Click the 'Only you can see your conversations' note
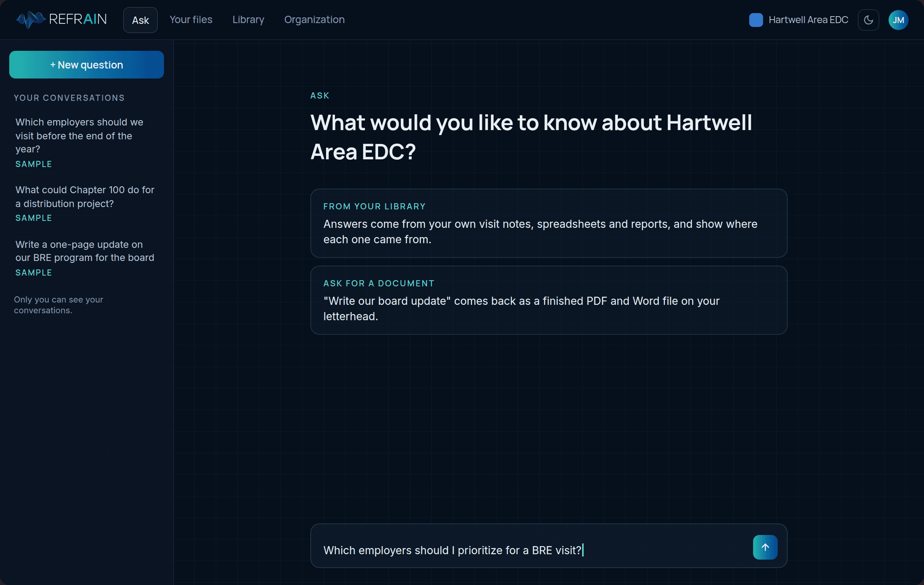The height and width of the screenshot is (585, 924). pos(59,304)
